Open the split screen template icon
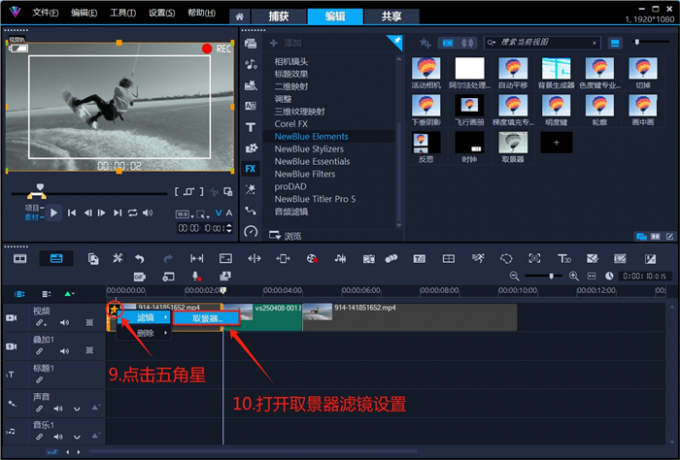The image size is (680, 460). [448, 259]
